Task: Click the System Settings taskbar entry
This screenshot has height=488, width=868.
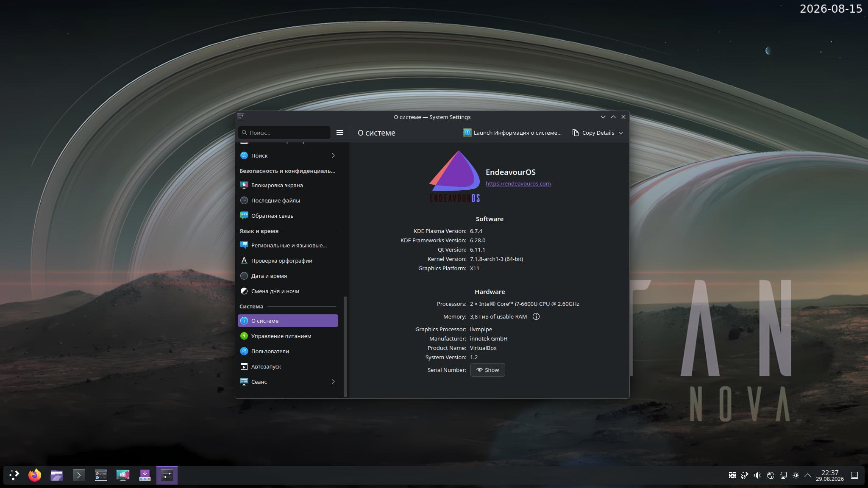Action: (x=167, y=475)
